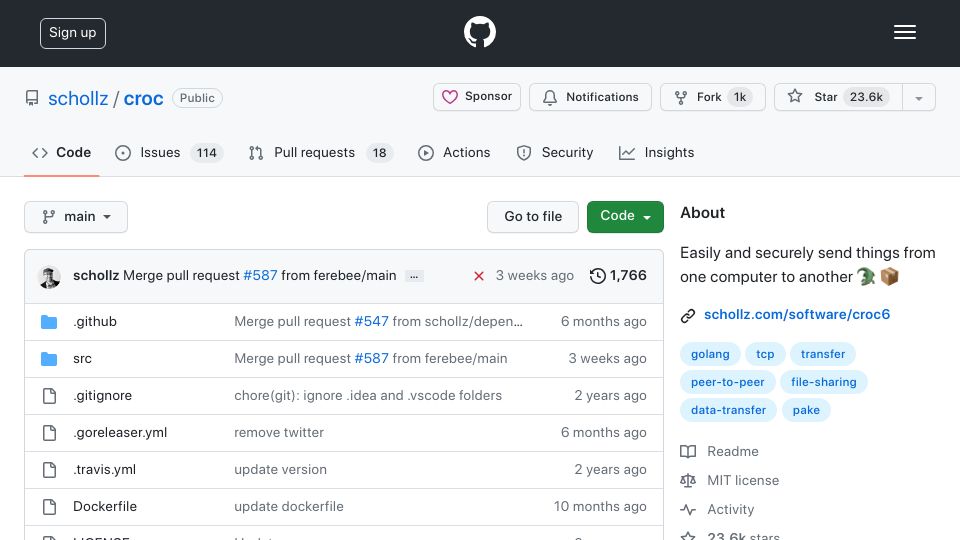This screenshot has width=960, height=540.
Task: Click the Readme book icon
Action: pyautogui.click(x=688, y=452)
